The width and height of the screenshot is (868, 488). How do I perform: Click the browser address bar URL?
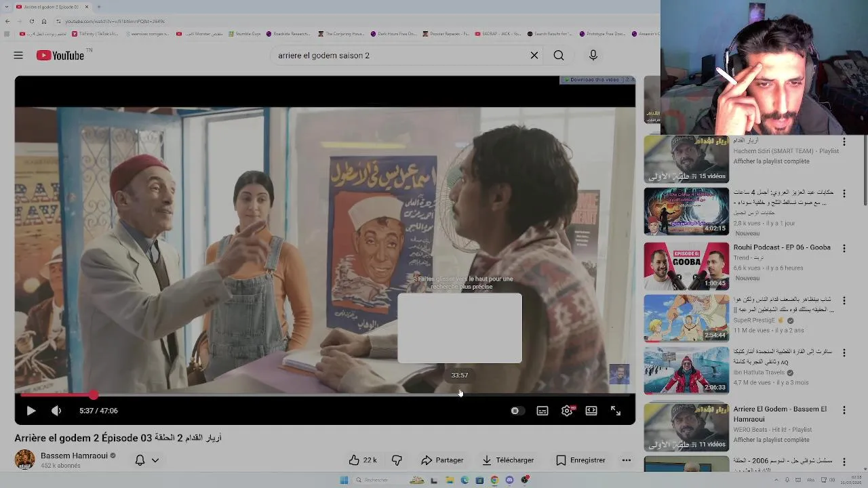point(115,21)
